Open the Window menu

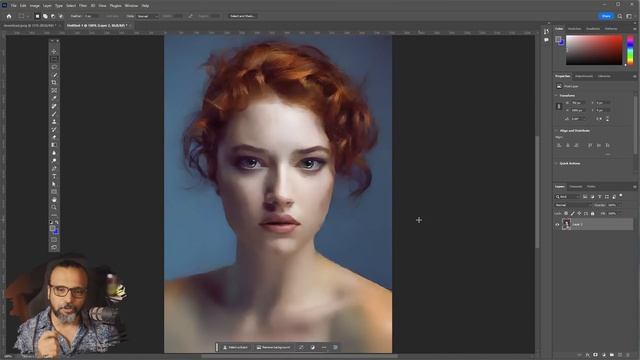[131, 6]
